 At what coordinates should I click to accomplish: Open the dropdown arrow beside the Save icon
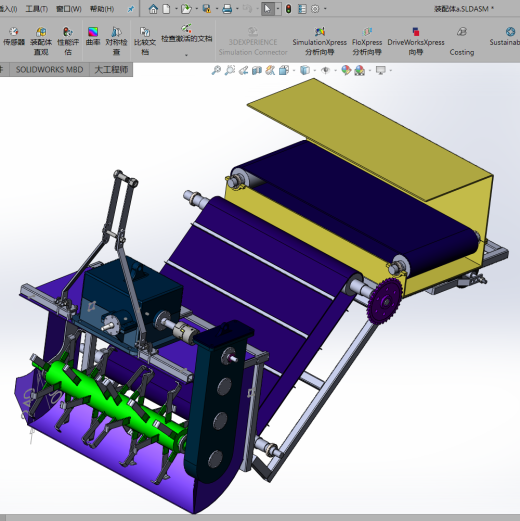[x=217, y=9]
